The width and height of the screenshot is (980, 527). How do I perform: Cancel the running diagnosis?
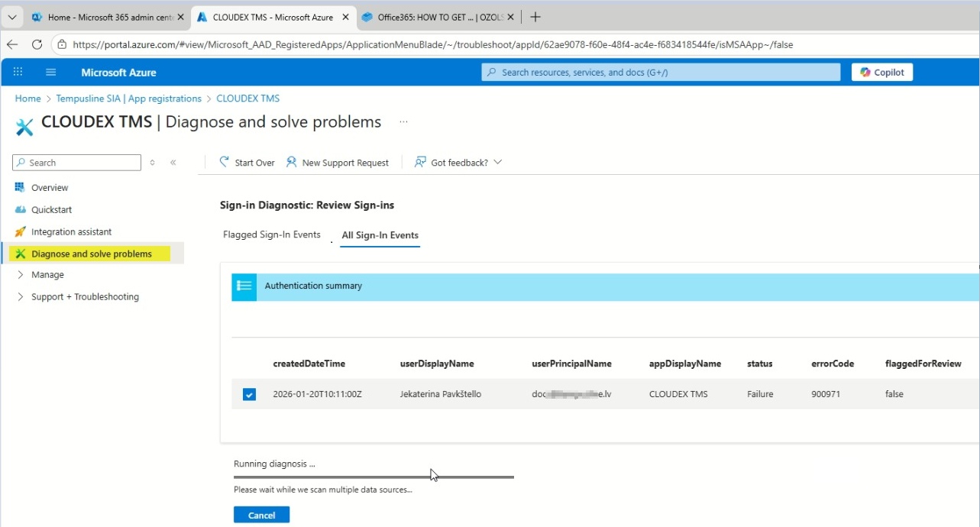click(x=261, y=516)
